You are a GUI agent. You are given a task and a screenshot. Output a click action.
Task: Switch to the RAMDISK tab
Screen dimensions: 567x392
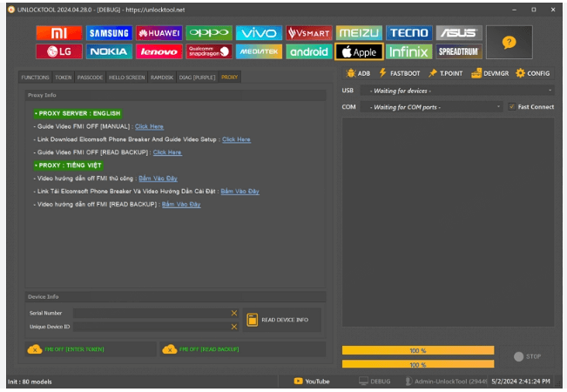pos(162,78)
